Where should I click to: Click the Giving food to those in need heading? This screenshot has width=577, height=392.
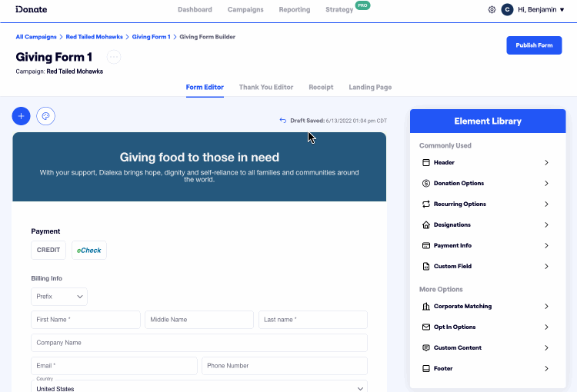(199, 158)
